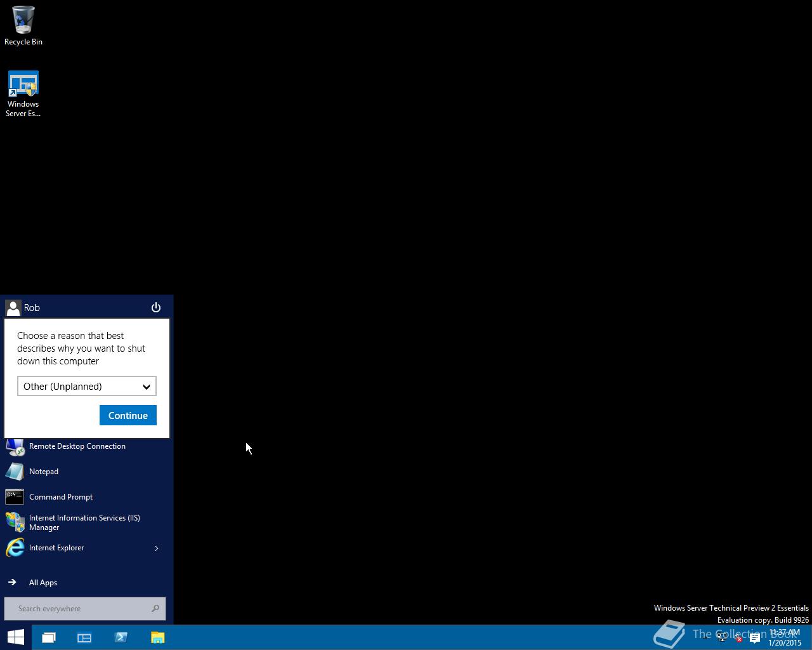Screen dimensions: 812x650
Task: Click the Windows Start button
Action: click(16, 637)
